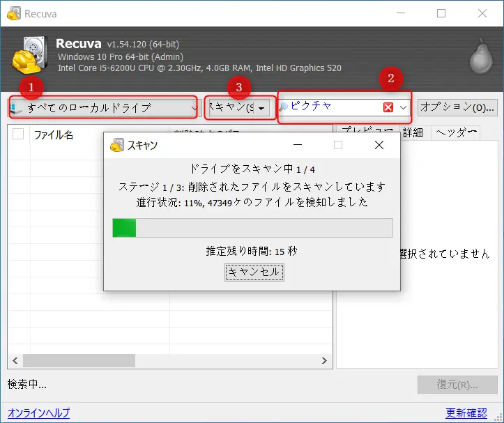Open the オンラインヘルプ link
The image size is (504, 423).
click(38, 413)
